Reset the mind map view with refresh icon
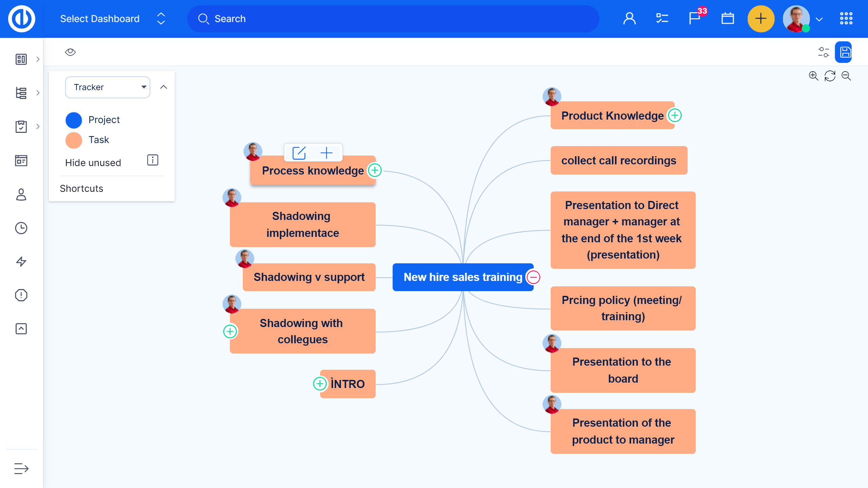 [x=830, y=76]
